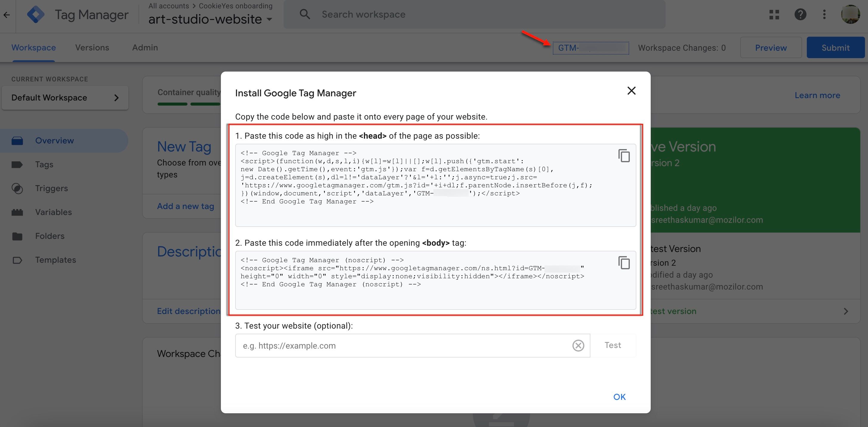Click OK in the install dialog
868x427 pixels.
619,397
